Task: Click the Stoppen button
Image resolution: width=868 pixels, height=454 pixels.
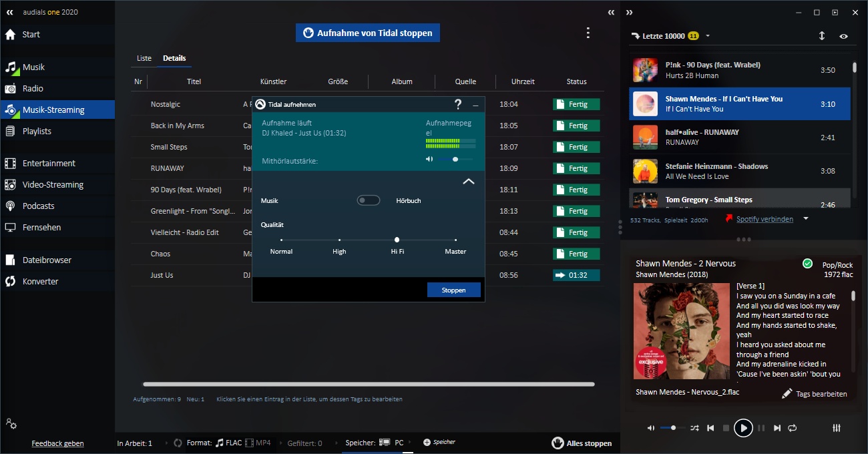Action: pos(453,290)
